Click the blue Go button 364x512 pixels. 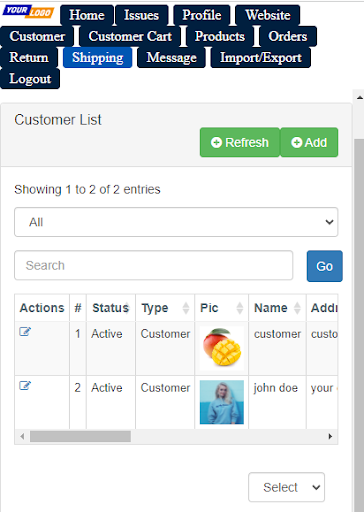pos(325,266)
